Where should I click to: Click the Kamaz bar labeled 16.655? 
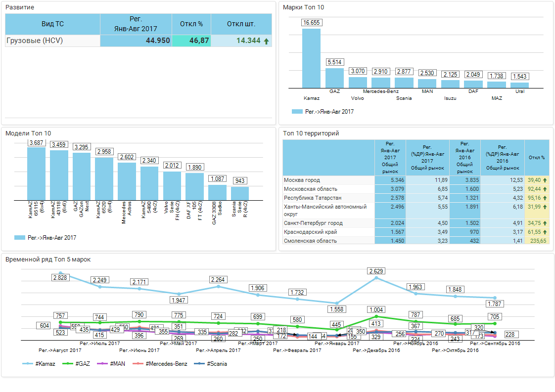point(311,58)
